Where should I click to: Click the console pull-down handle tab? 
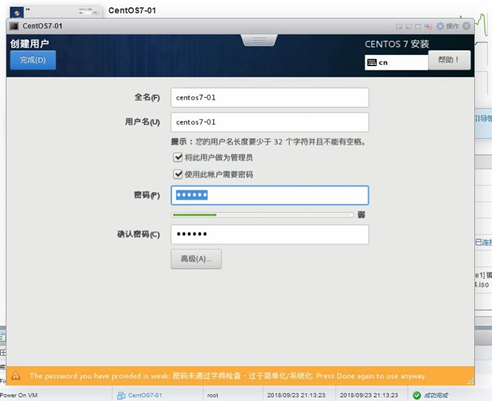tap(259, 40)
